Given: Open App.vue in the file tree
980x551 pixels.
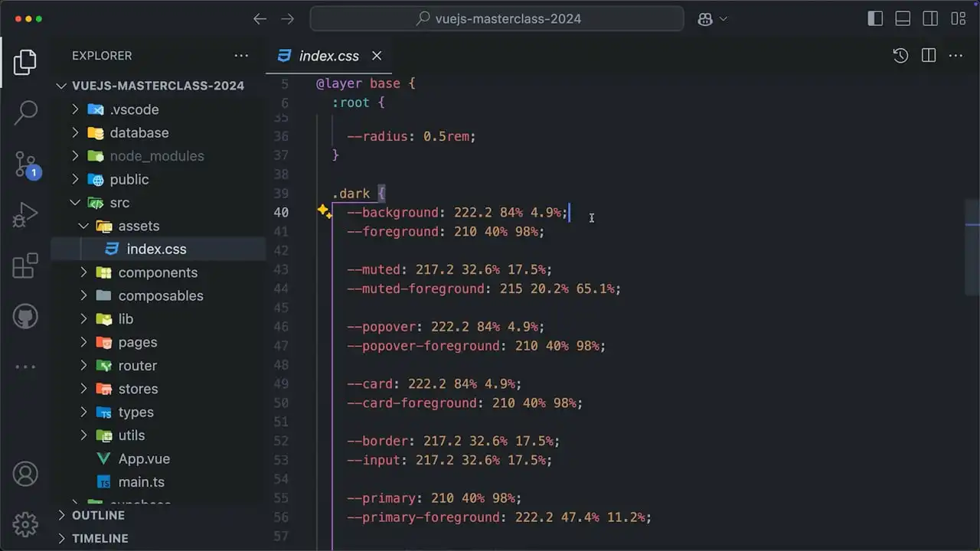Looking at the screenshot, I should [158, 458].
